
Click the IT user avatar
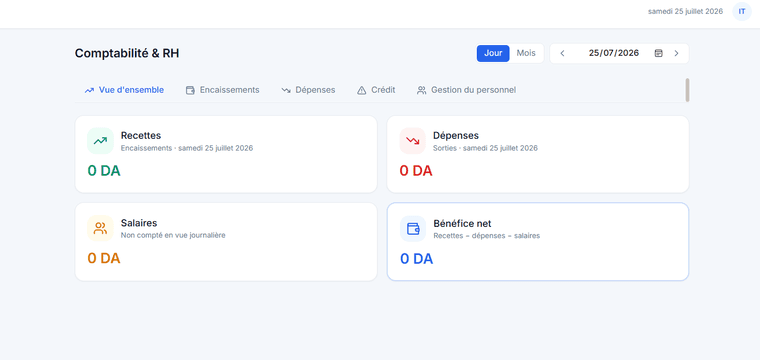742,11
